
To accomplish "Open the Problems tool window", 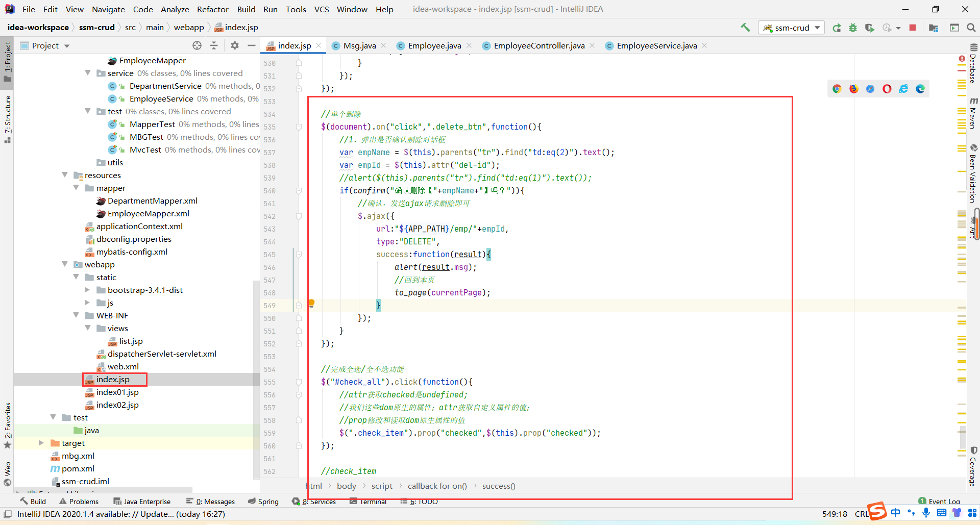I will (79, 502).
